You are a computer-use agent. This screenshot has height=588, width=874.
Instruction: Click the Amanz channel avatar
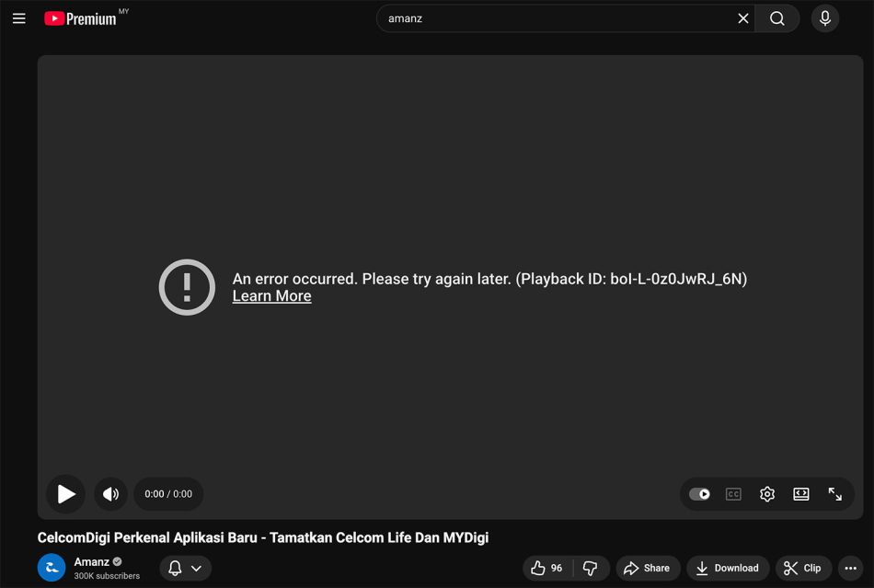point(51,567)
